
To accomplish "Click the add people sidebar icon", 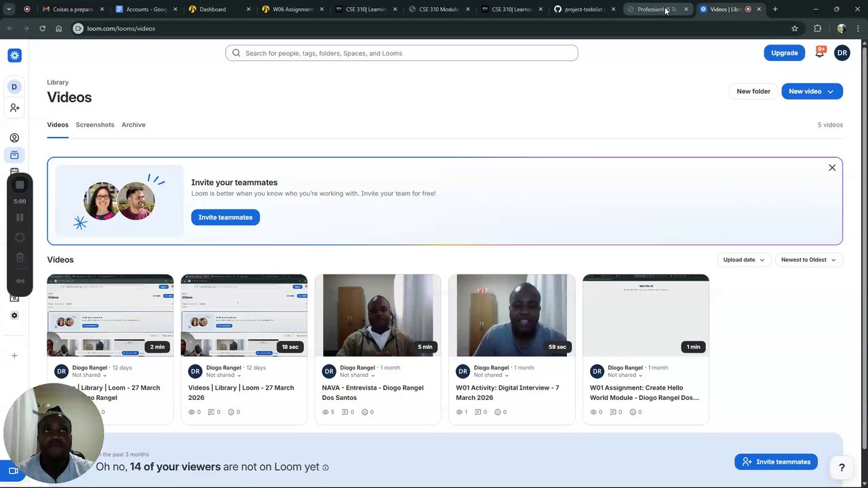I will 14,108.
